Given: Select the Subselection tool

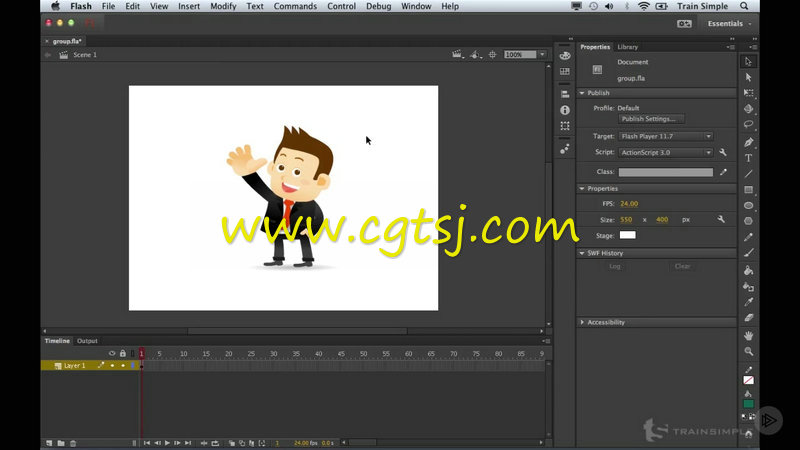Looking at the screenshot, I should pos(748,78).
